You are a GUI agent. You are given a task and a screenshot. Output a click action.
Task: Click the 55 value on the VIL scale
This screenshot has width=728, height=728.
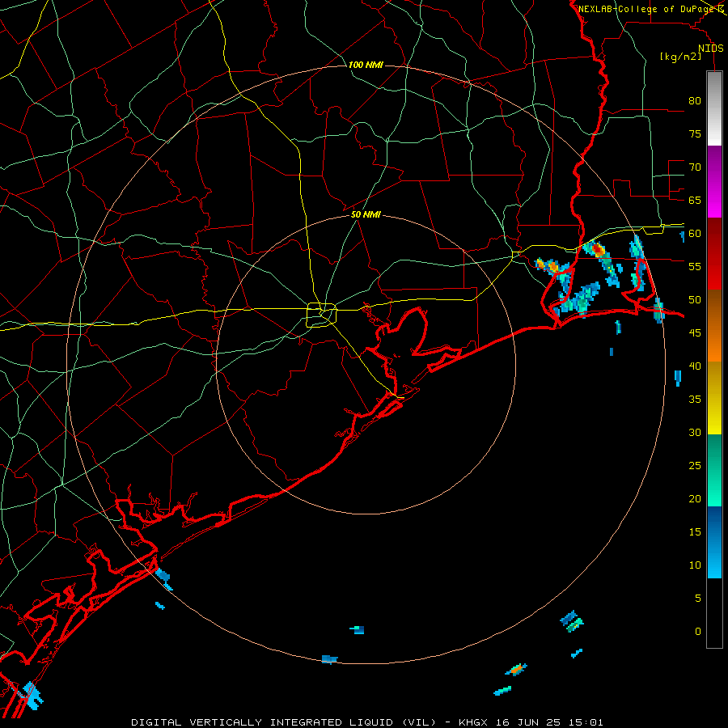695,267
